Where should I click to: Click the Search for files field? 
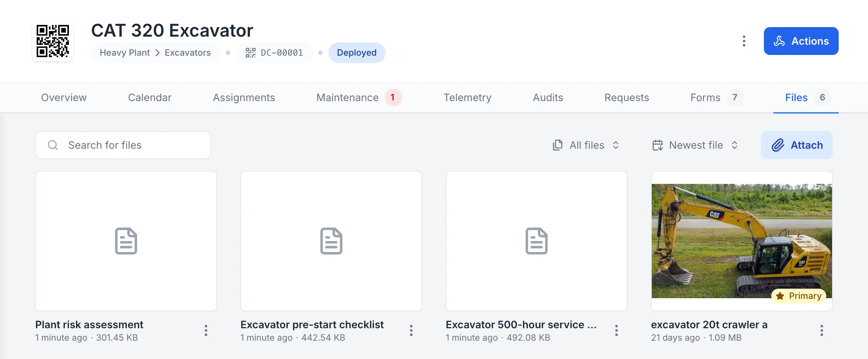123,145
